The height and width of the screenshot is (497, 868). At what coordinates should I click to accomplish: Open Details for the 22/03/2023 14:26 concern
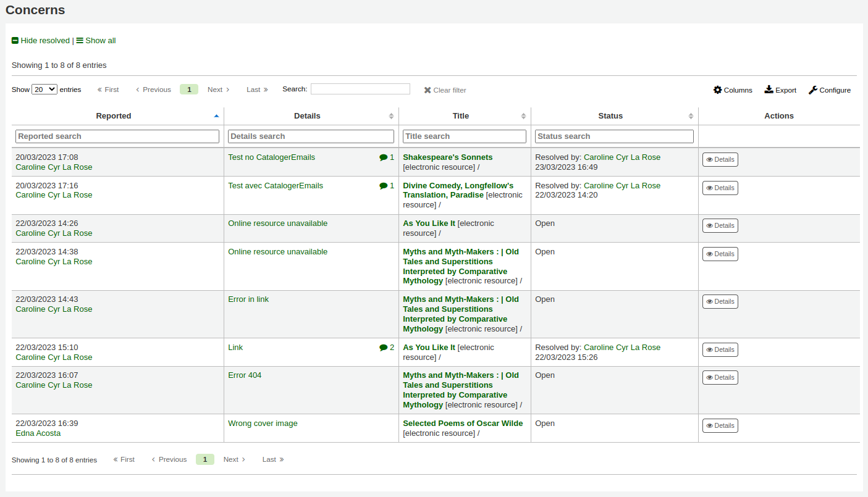(x=720, y=226)
